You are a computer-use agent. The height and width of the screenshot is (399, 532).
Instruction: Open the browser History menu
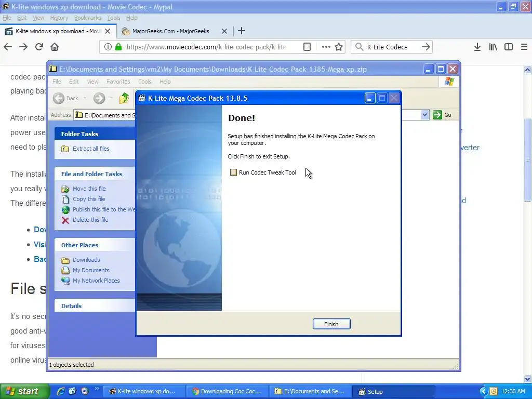(x=59, y=18)
